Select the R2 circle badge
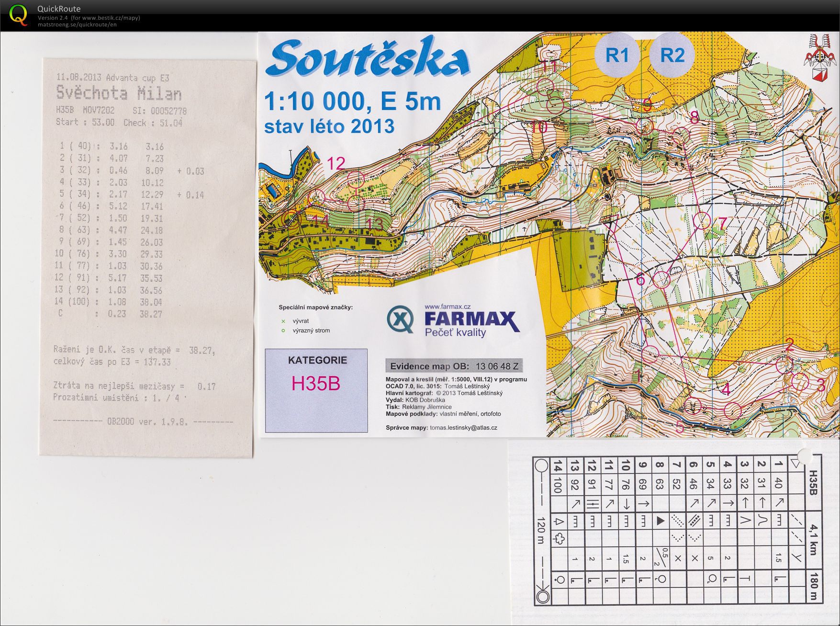This screenshot has width=840, height=626. 672,55
